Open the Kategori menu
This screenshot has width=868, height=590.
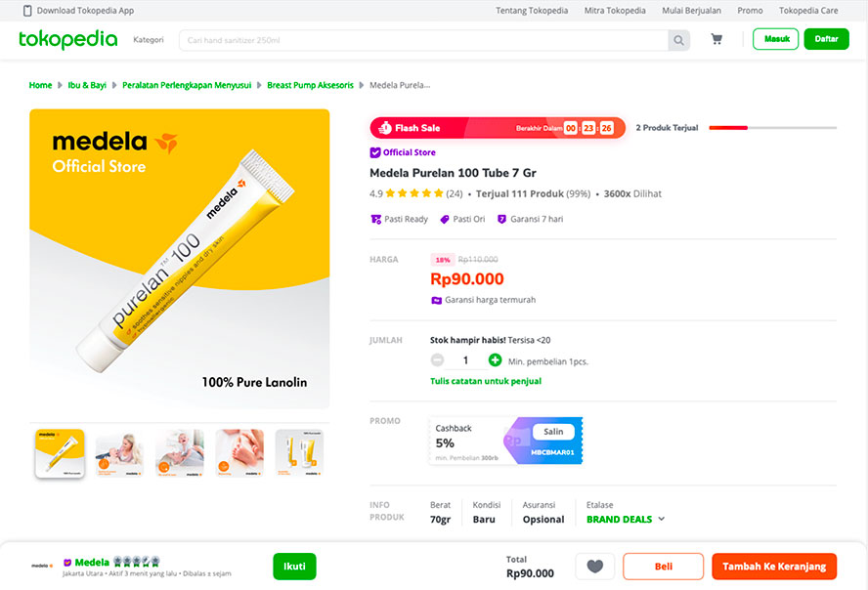(149, 40)
